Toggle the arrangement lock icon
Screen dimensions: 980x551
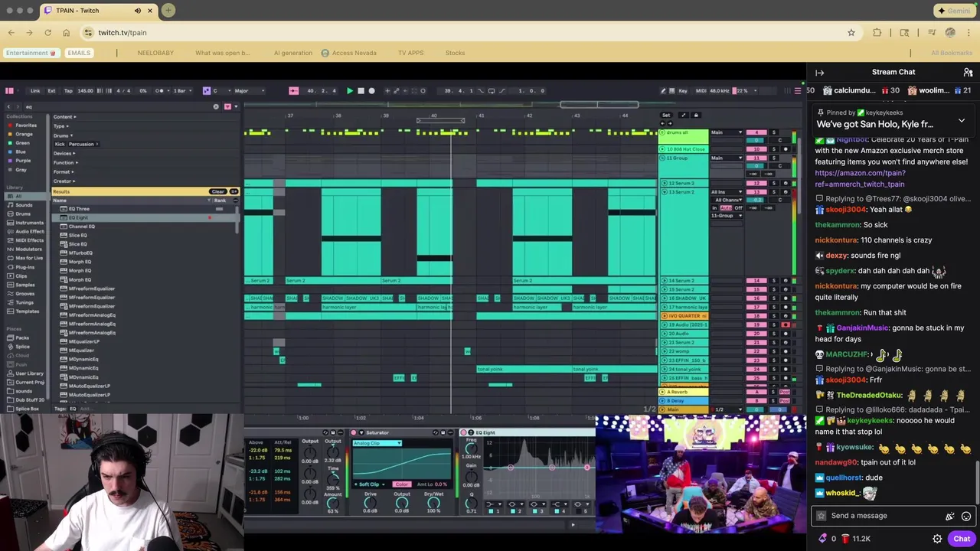696,116
